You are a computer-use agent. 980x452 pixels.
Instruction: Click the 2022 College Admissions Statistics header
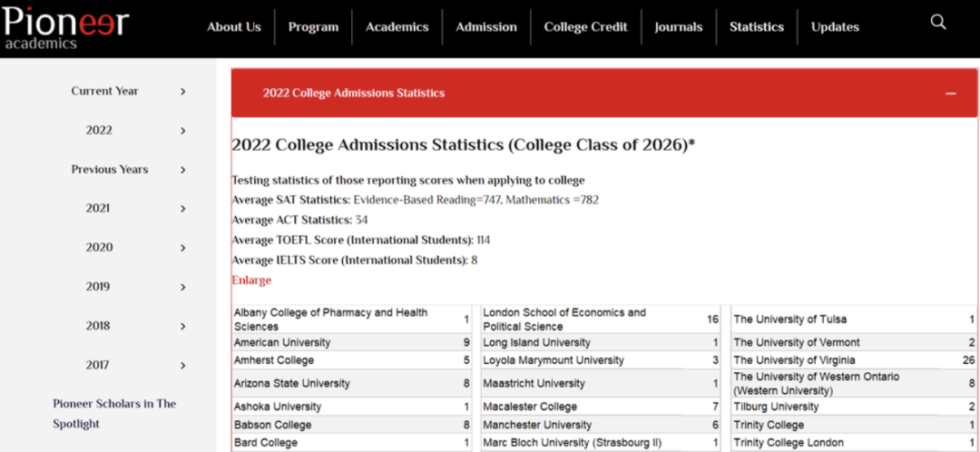(354, 93)
